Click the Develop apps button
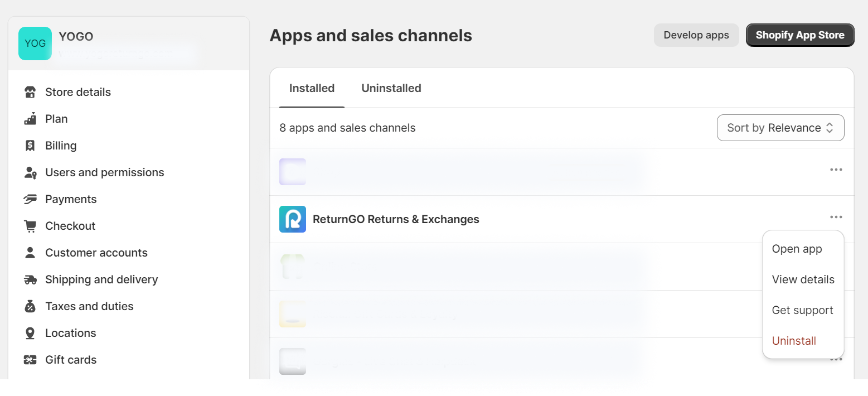The height and width of the screenshot is (396, 868). coord(696,35)
